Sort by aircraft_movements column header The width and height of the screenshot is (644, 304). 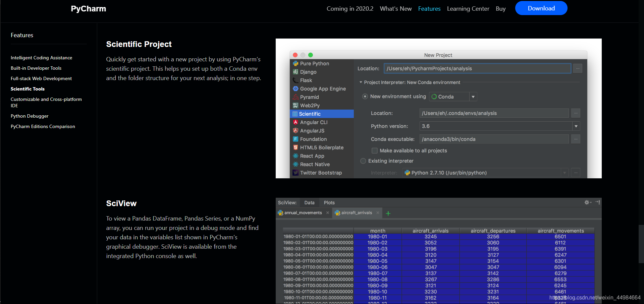point(560,231)
